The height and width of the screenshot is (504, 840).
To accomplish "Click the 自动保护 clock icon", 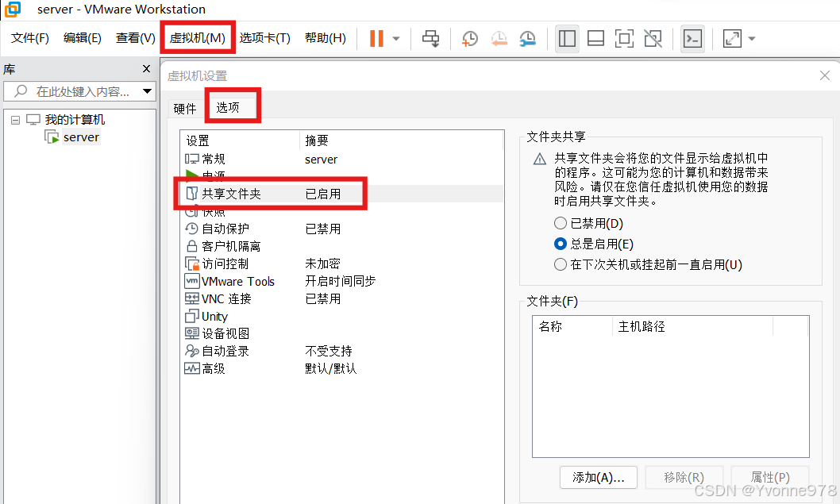I will click(x=192, y=229).
